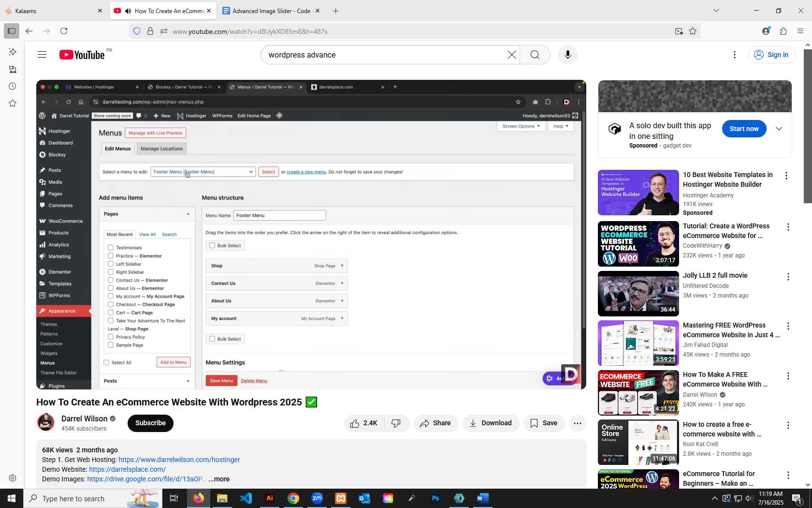The image size is (812, 508).
Task: Open the Screen Options dropdown
Action: tap(521, 126)
